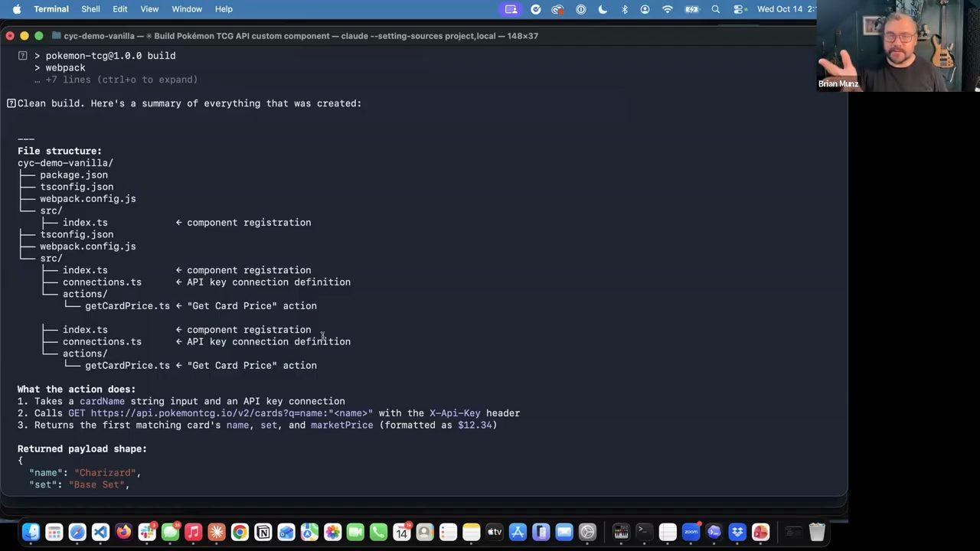Click 'Clean build' summary line
This screenshot has width=980, height=551.
[x=189, y=103]
